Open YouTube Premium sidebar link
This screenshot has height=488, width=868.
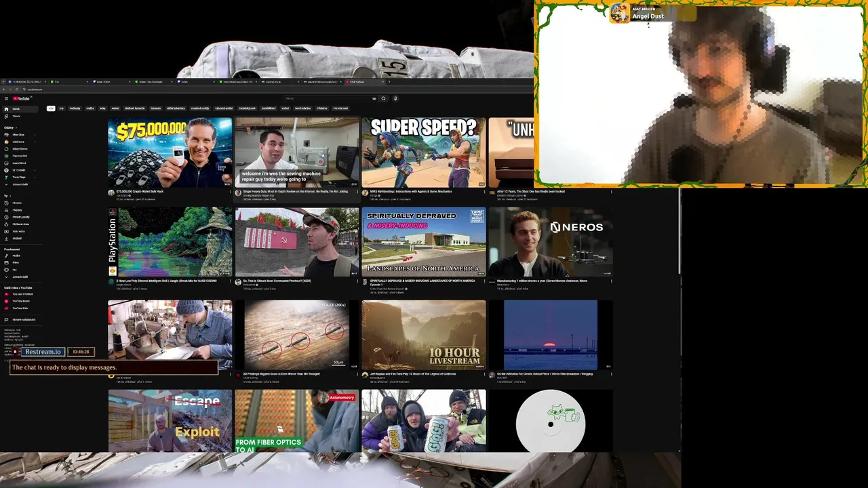click(19, 294)
